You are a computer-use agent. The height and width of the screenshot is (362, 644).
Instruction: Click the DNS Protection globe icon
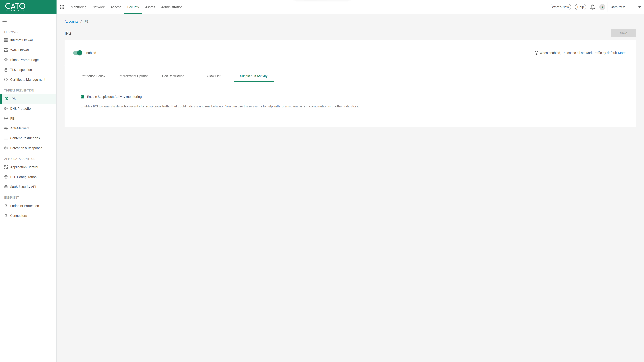(x=6, y=109)
